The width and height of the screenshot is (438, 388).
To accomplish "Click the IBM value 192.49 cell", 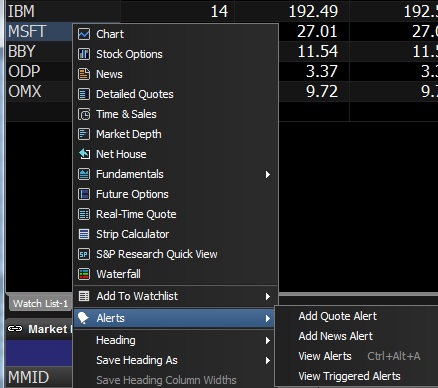I will pos(292,11).
